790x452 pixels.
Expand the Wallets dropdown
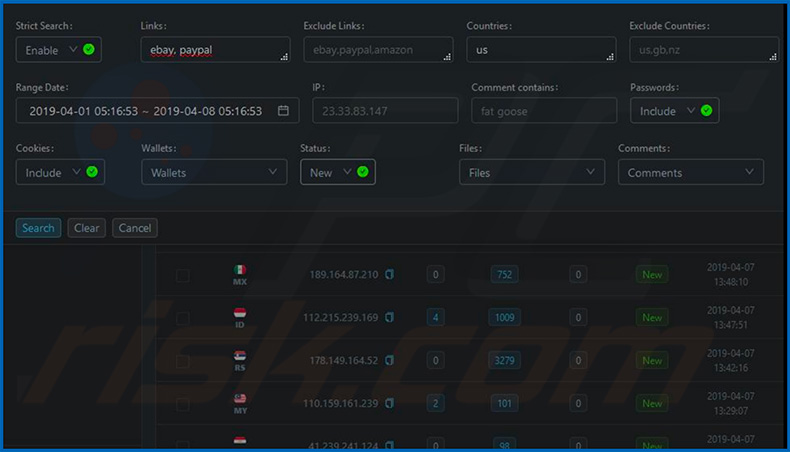tap(214, 173)
